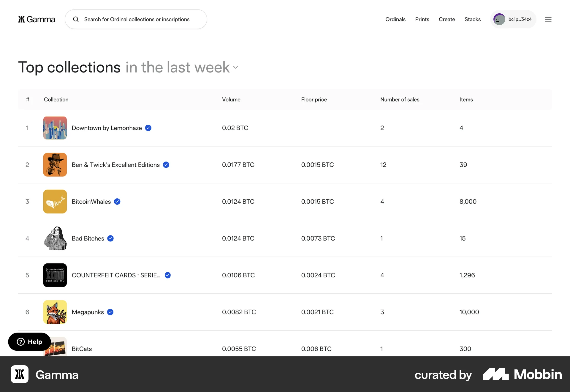570x392 pixels.
Task: Go to the Ordinals nav item
Action: coord(395,19)
